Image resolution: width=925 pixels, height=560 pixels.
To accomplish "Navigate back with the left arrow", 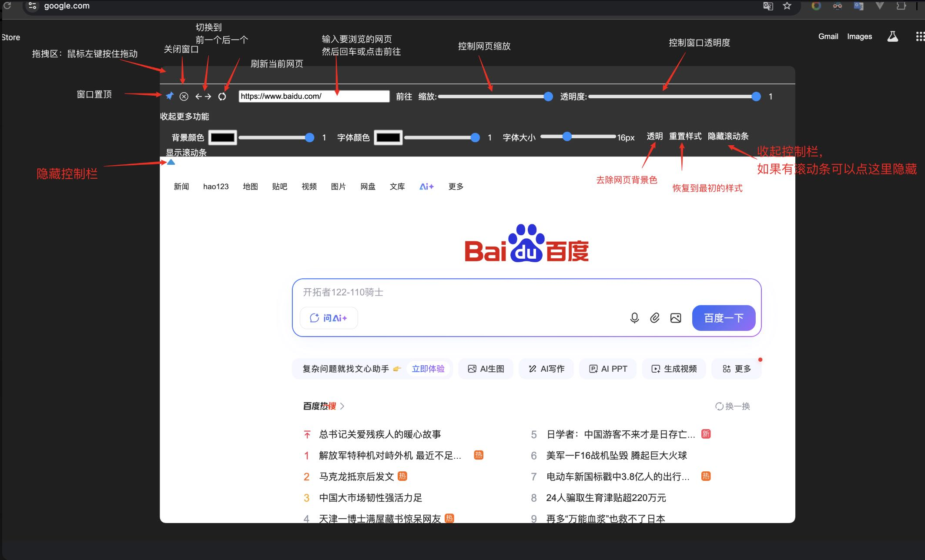I will (198, 96).
